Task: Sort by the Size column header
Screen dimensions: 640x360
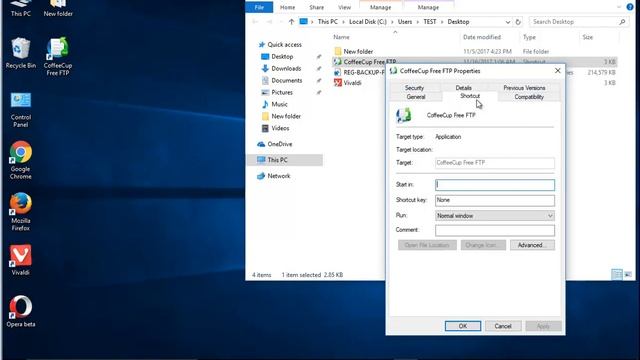Action: coord(587,37)
